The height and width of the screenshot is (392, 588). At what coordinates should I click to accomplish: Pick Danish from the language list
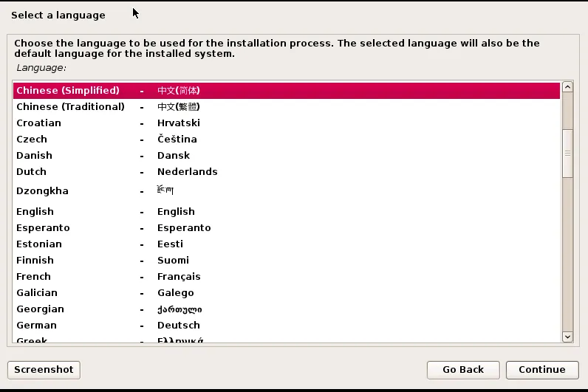[x=35, y=156]
